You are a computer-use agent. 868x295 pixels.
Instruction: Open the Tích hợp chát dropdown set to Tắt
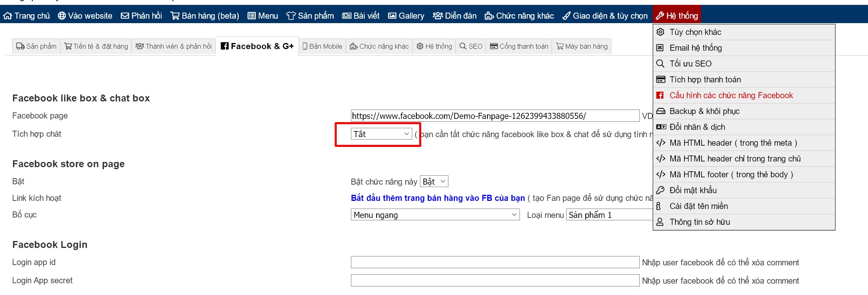pos(381,134)
